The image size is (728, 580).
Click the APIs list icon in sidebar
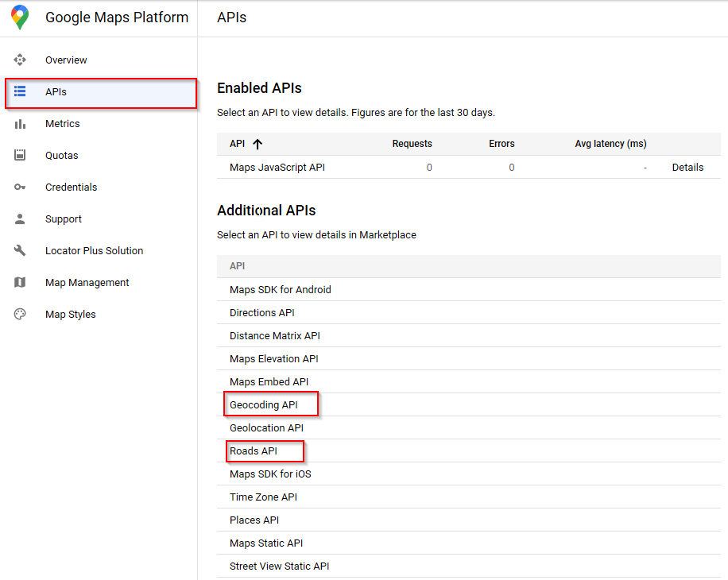[x=19, y=91]
